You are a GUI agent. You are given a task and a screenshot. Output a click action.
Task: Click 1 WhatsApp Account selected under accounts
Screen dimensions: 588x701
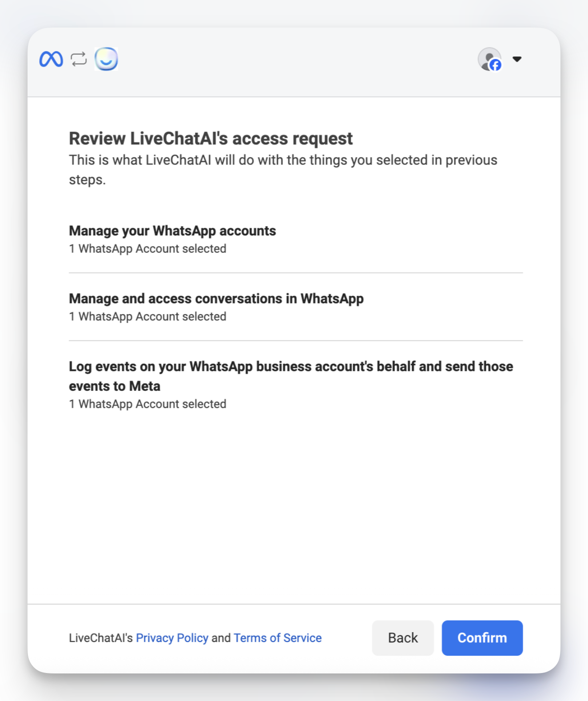(147, 249)
